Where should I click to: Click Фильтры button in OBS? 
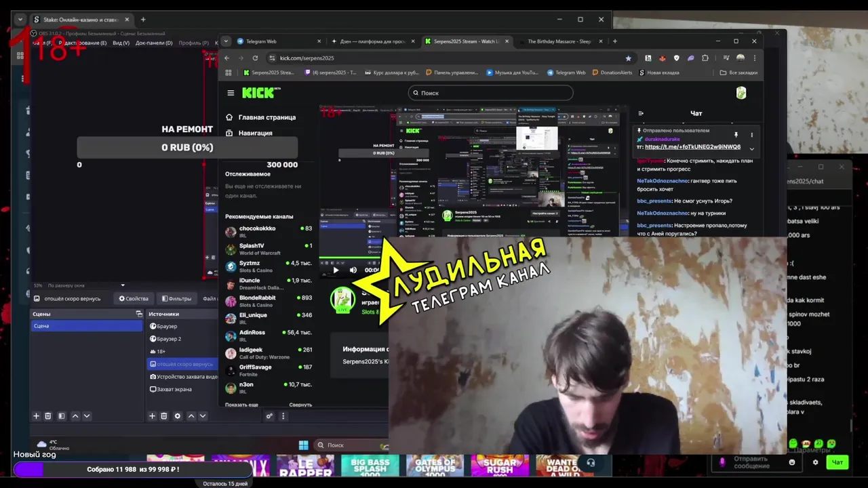[x=176, y=299]
